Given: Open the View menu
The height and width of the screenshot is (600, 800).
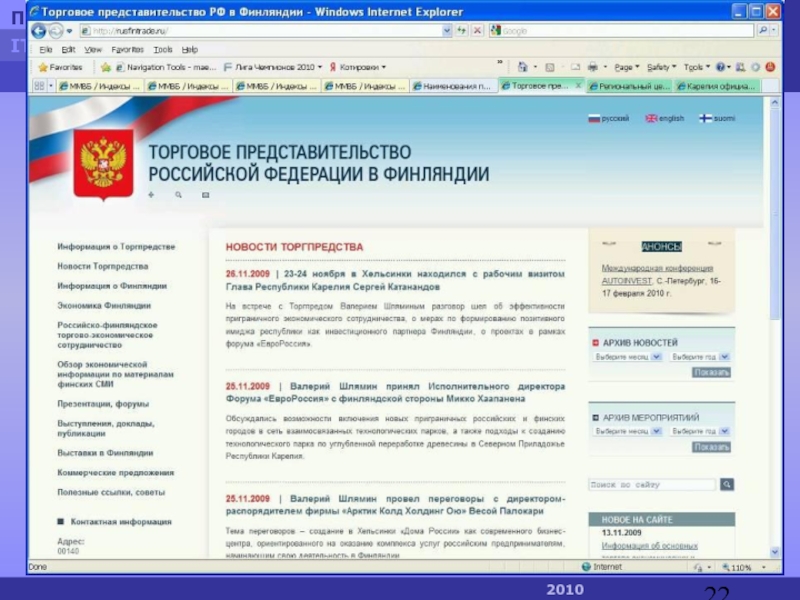Looking at the screenshot, I should pyautogui.click(x=93, y=49).
